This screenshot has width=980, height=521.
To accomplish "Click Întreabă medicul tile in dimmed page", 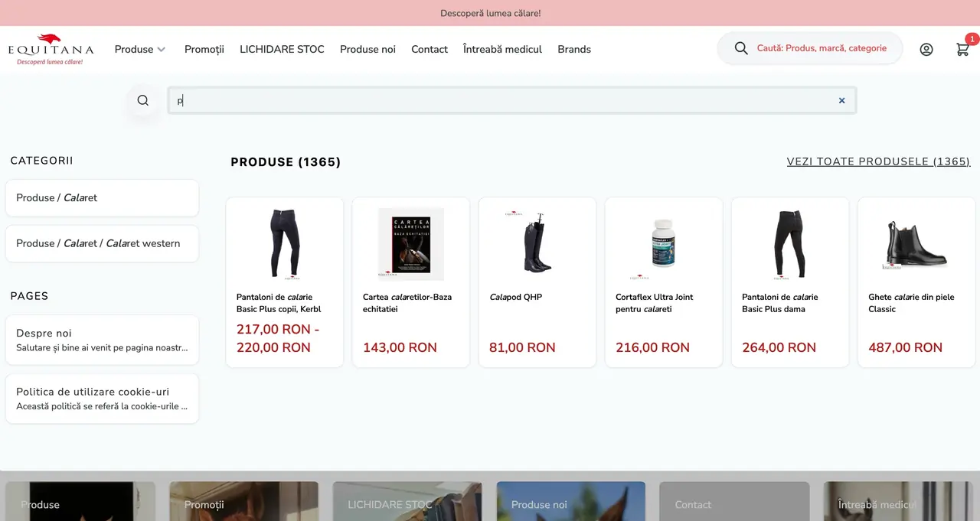I will point(898,501).
